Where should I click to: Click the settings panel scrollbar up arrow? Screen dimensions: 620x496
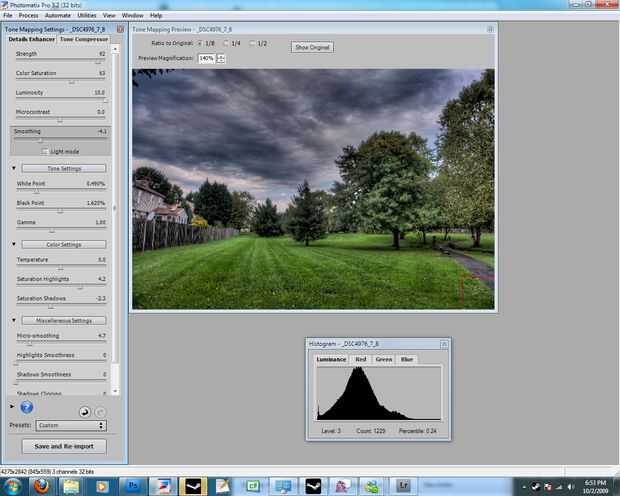115,49
